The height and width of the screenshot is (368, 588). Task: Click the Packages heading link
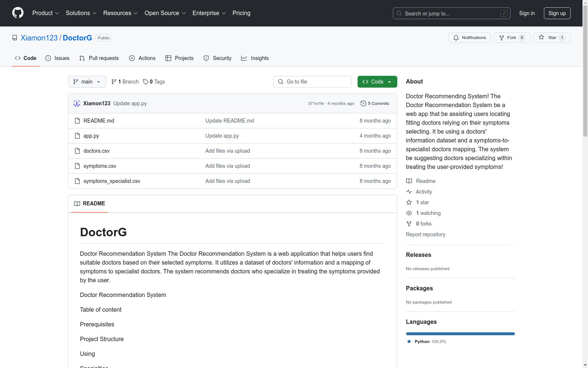419,288
